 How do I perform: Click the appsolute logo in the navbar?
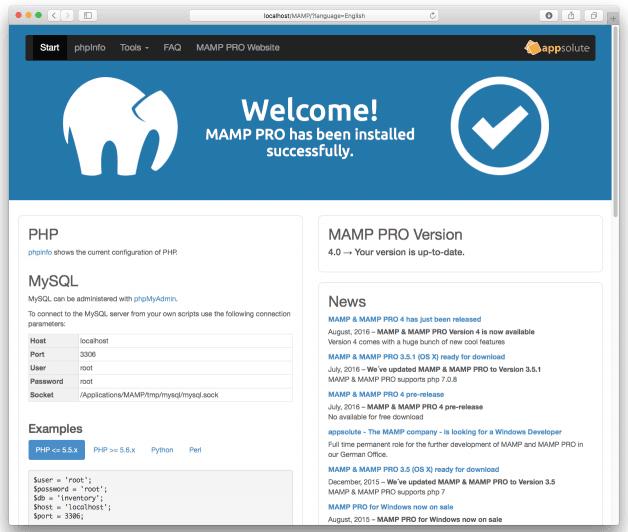[557, 48]
